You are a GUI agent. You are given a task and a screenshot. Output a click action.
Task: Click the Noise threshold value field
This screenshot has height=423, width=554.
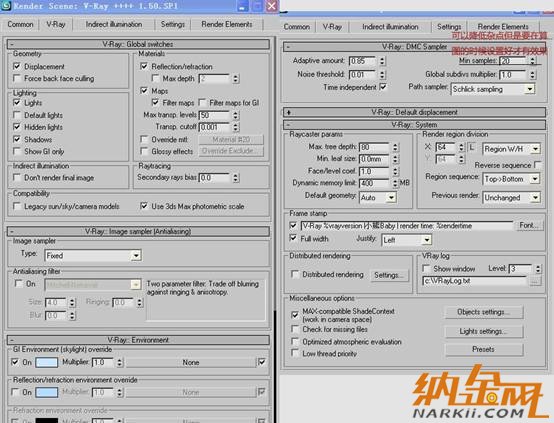[363, 75]
